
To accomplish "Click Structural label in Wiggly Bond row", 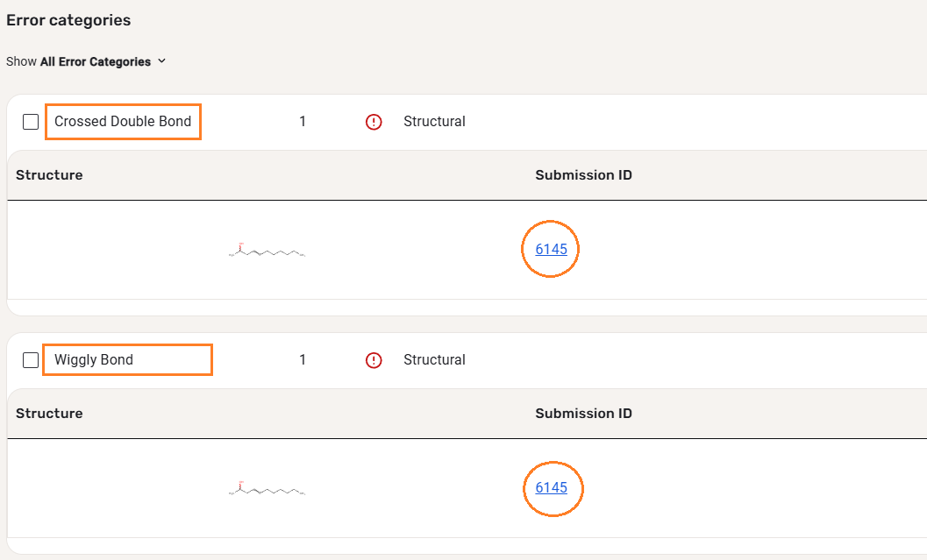I will (434, 360).
